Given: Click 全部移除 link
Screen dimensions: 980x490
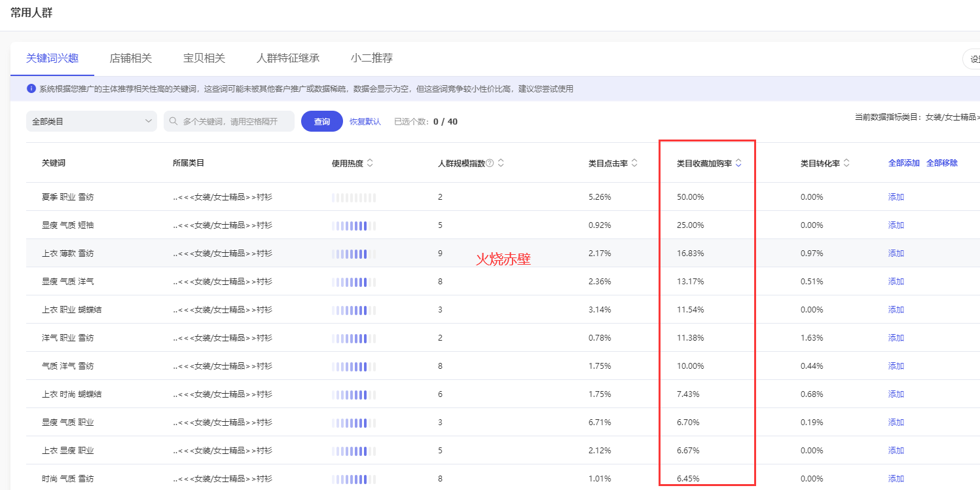Looking at the screenshot, I should [942, 163].
